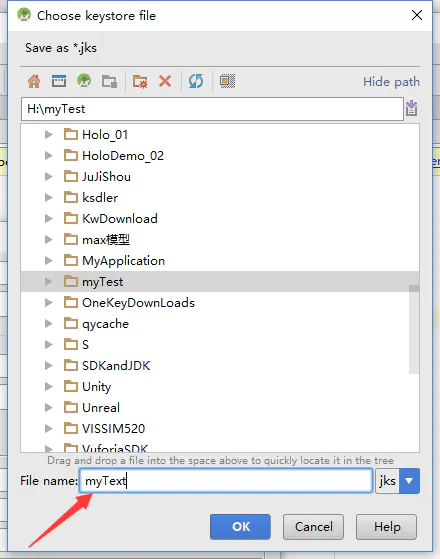This screenshot has width=440, height=559.
Task: Focus the File name input field
Action: click(226, 481)
